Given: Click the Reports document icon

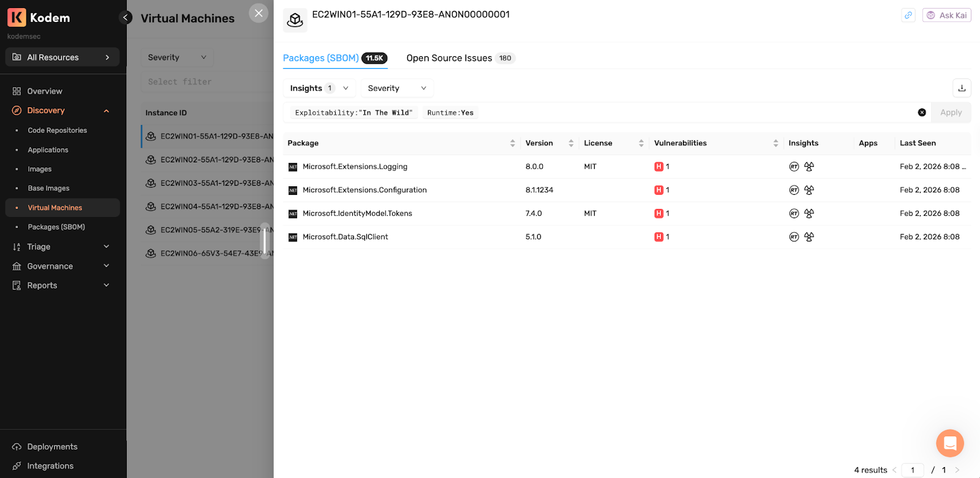Looking at the screenshot, I should point(17,286).
